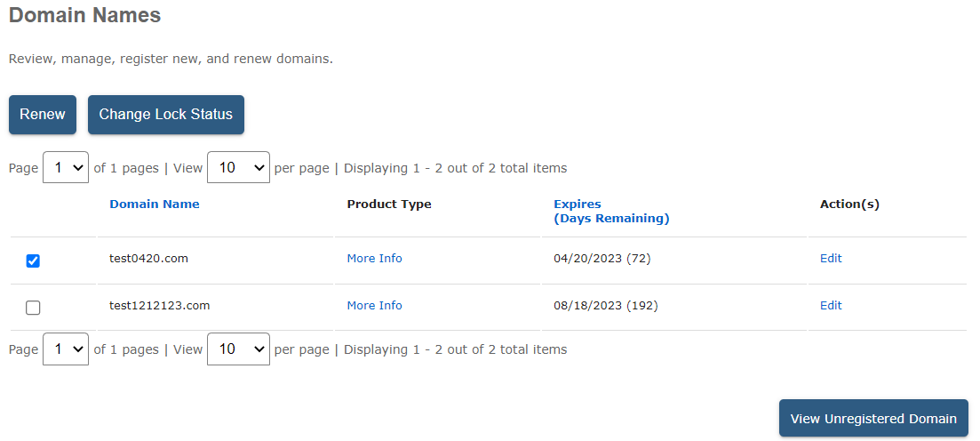Sort by the Domain Name column header
Viewport: 980px width, 441px height.
[x=155, y=204]
